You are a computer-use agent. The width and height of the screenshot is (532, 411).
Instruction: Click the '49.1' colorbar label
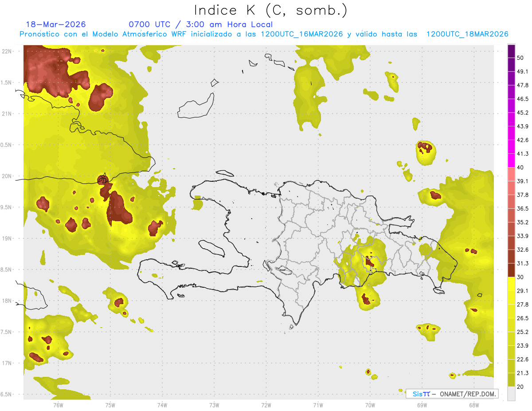coord(523,71)
